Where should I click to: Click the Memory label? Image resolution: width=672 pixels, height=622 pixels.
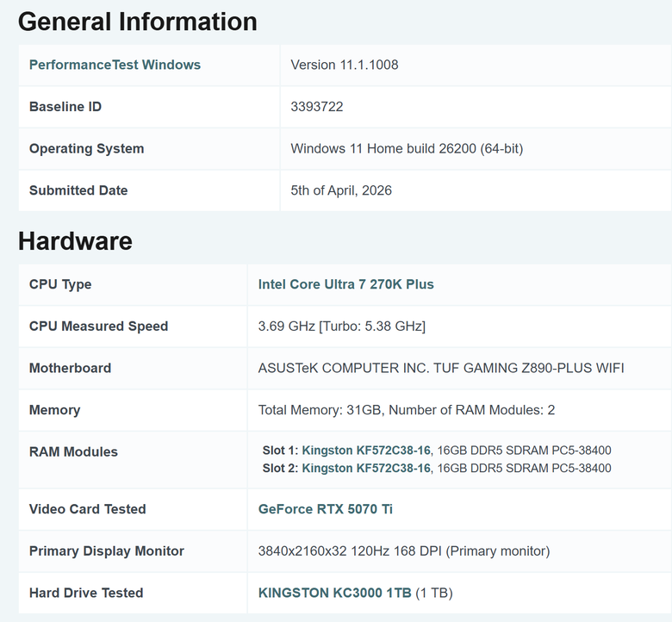(x=54, y=410)
